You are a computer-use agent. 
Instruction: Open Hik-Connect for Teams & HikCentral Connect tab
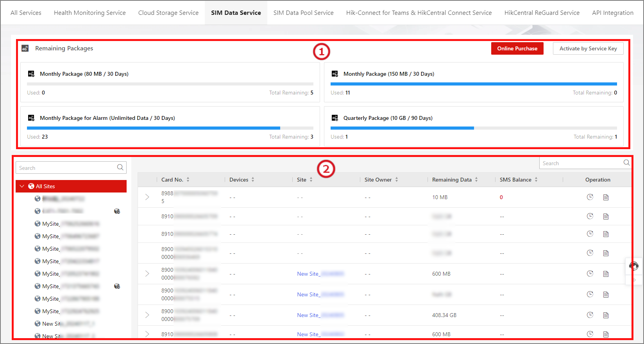pos(419,12)
